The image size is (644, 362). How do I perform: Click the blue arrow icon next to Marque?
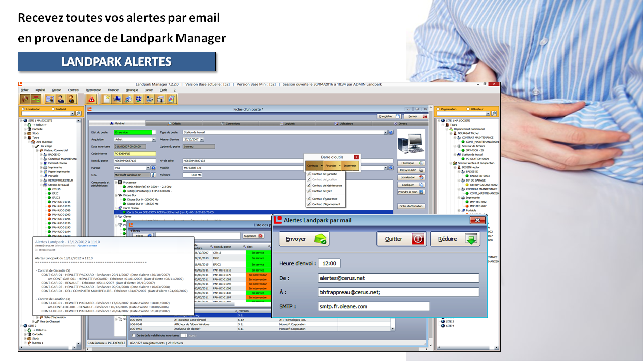[x=153, y=168]
